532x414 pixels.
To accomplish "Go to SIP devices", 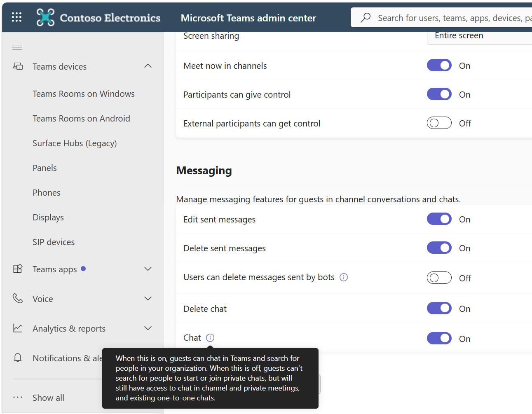I will [x=54, y=242].
